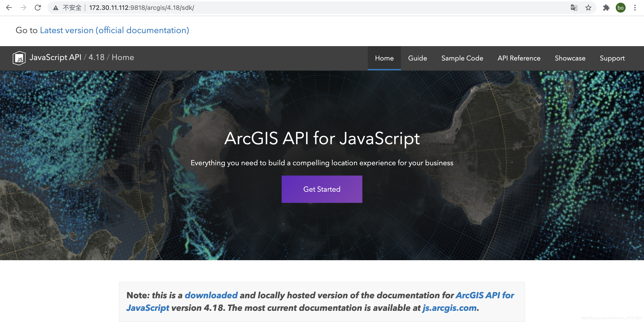
Task: Click the translate page icon in address bar
Action: (573, 7)
